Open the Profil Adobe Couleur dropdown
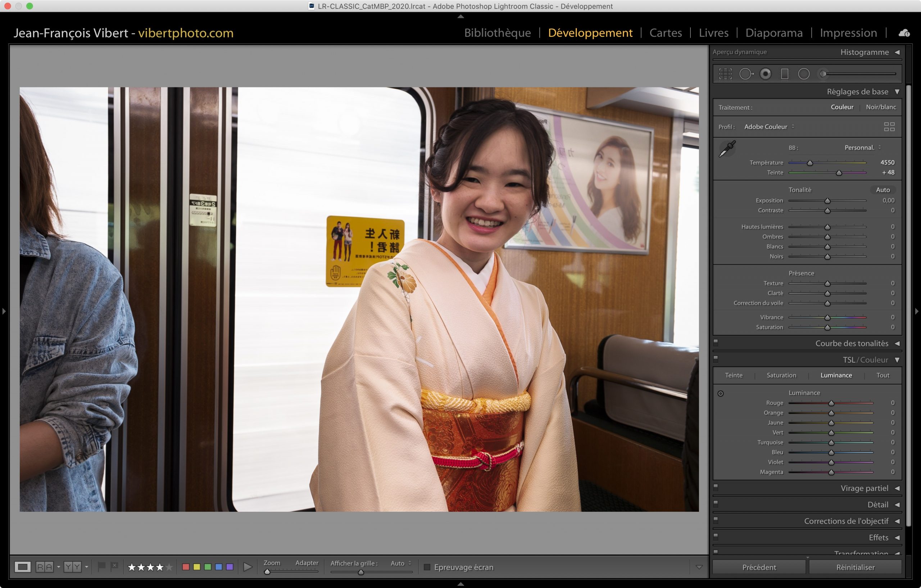 point(769,127)
